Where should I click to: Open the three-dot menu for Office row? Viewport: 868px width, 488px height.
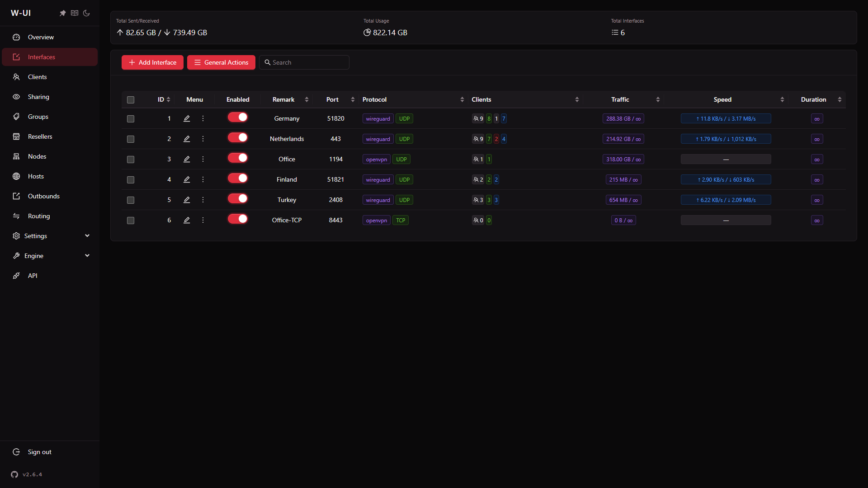(203, 159)
